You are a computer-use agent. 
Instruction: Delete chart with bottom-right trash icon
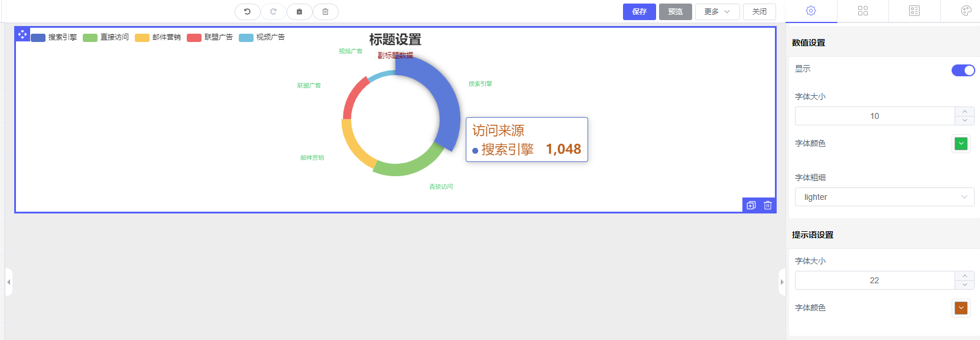767,205
